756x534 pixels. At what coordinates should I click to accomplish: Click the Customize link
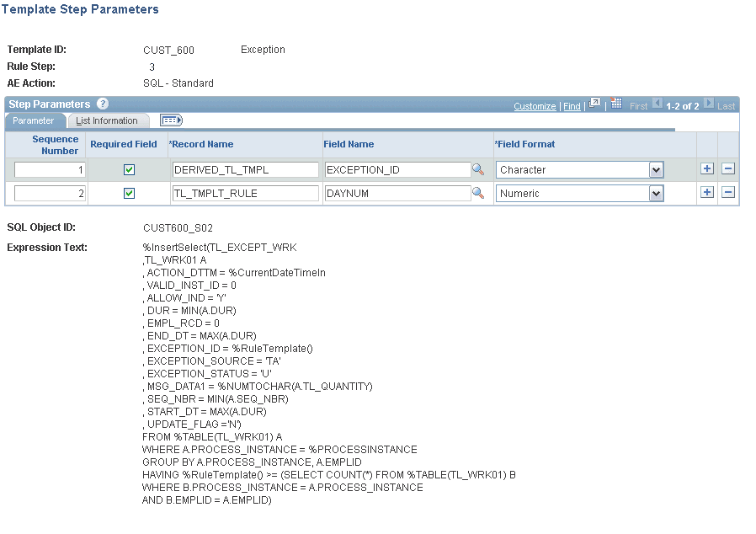click(535, 106)
